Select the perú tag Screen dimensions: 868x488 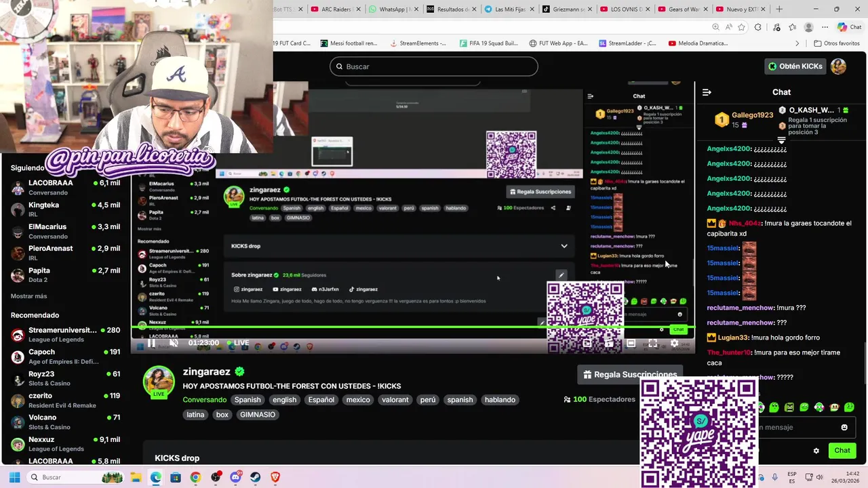pos(428,400)
